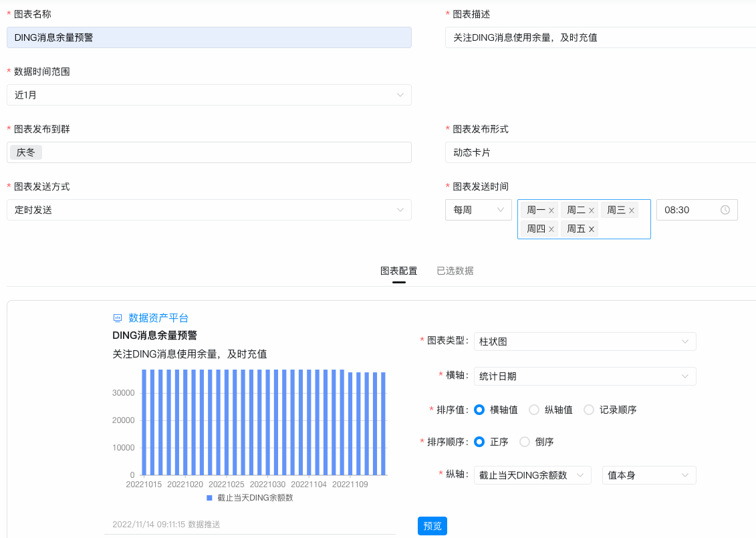Open the 值本身 aggregation dropdown
756x538 pixels.
[x=649, y=475]
